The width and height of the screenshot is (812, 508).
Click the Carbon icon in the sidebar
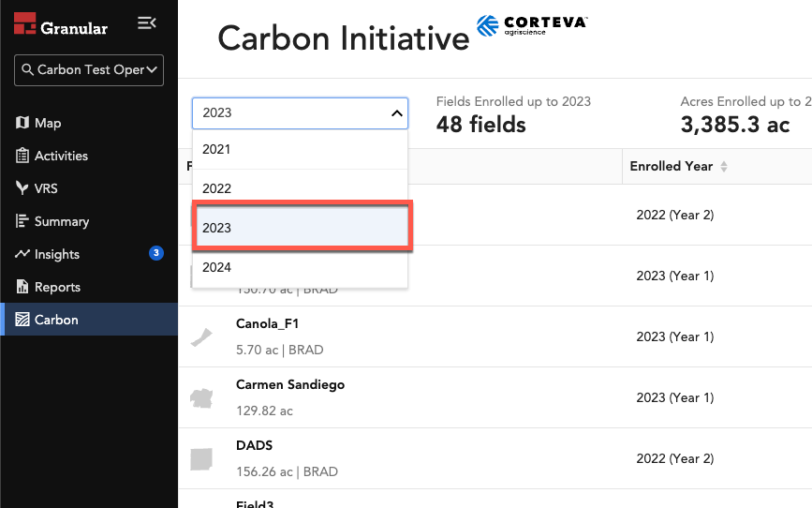(x=22, y=320)
